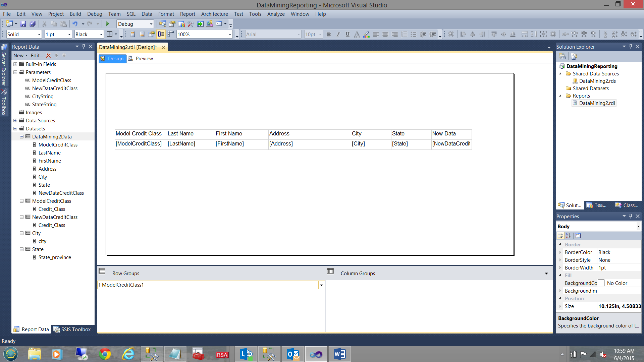Open the border style Solid dropdown
This screenshot has width=644, height=362.
tap(39, 35)
